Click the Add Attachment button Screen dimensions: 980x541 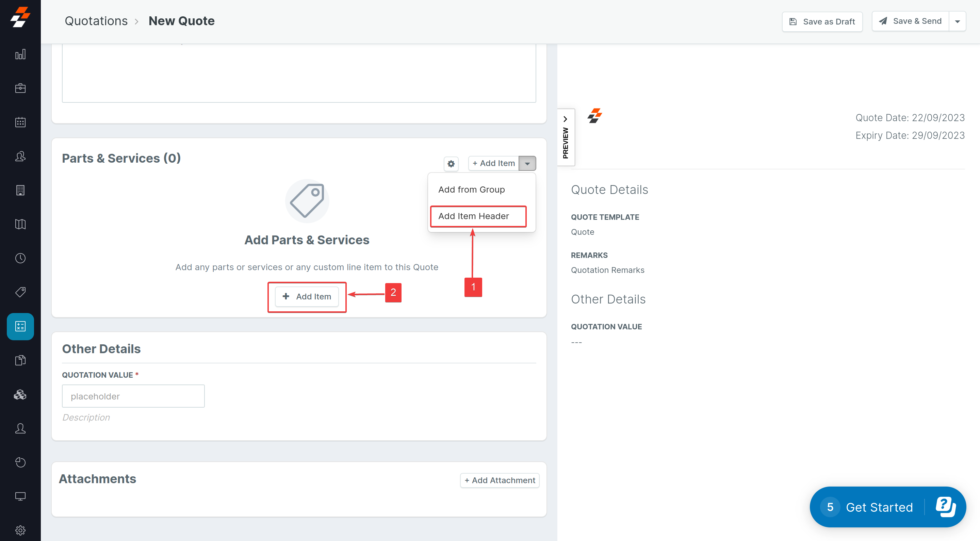point(500,480)
